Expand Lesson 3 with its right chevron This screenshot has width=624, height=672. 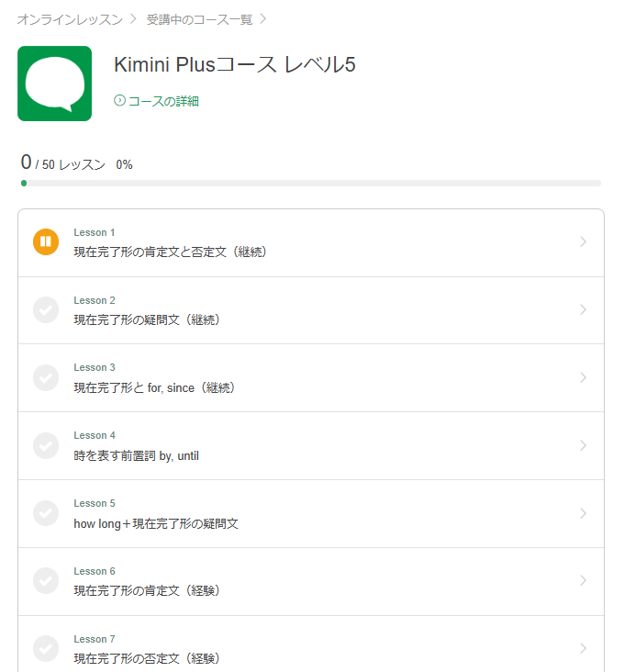584,377
